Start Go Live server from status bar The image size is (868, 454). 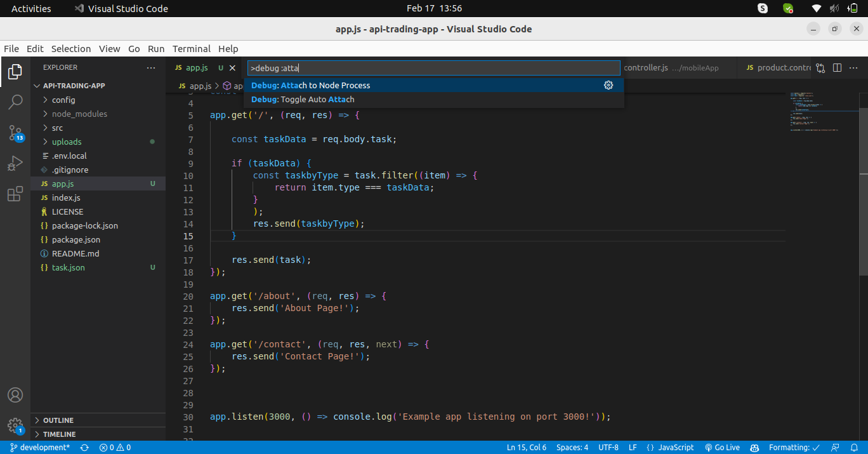click(x=722, y=448)
